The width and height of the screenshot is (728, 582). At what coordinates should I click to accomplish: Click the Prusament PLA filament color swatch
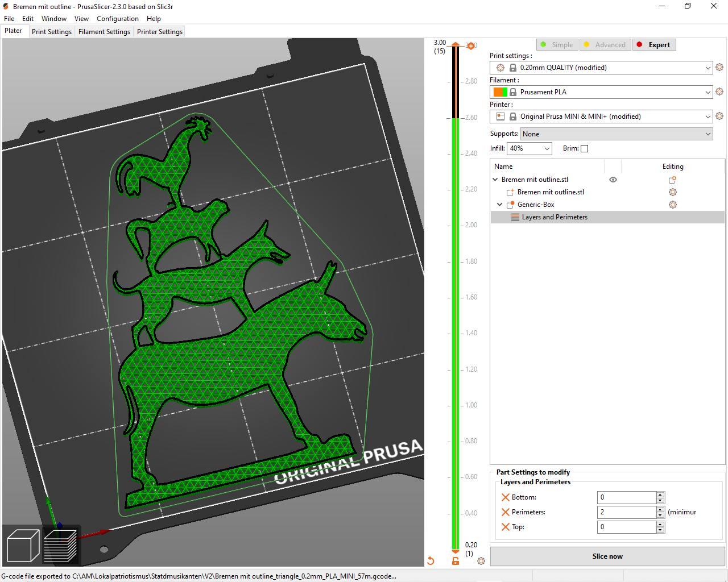500,92
